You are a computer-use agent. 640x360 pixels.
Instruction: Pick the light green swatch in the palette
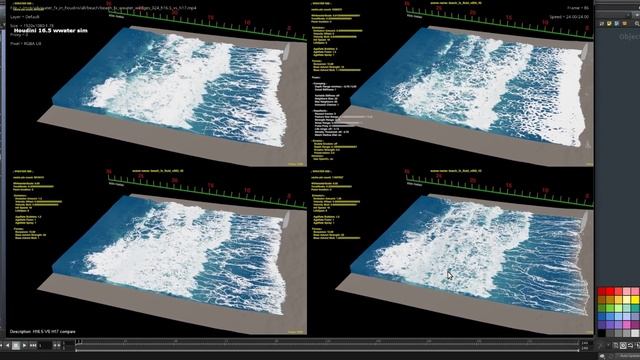pyautogui.click(x=618, y=308)
